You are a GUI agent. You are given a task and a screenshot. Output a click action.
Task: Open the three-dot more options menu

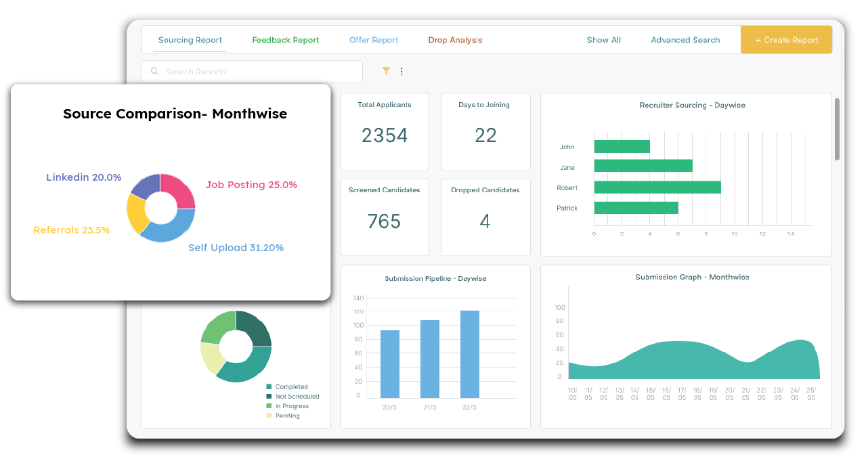click(402, 71)
